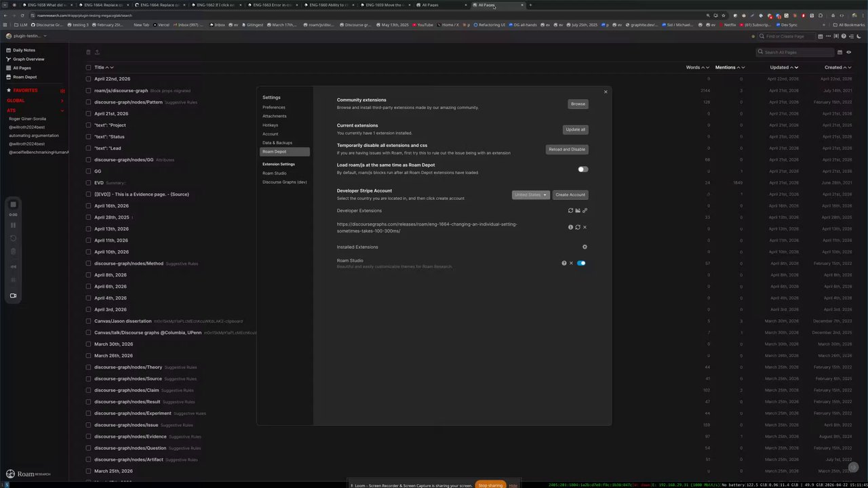Sort pages by the Words column
868x488 pixels.
click(x=697, y=67)
